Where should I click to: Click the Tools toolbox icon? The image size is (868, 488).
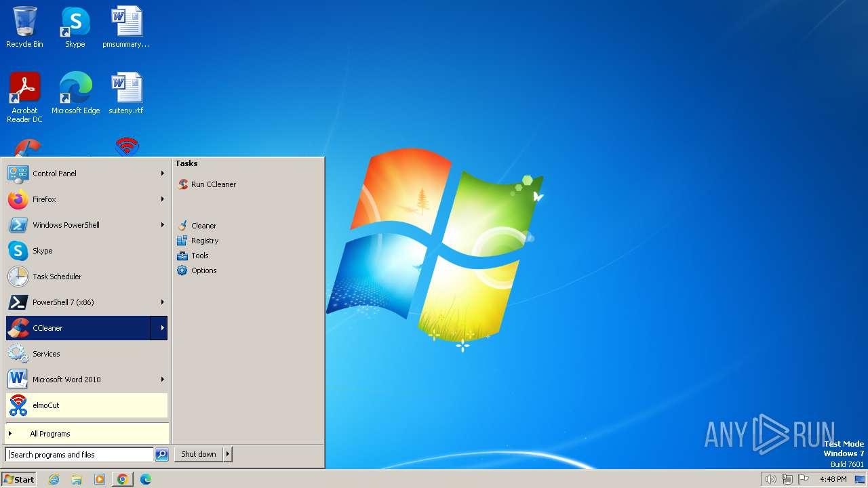coord(182,256)
